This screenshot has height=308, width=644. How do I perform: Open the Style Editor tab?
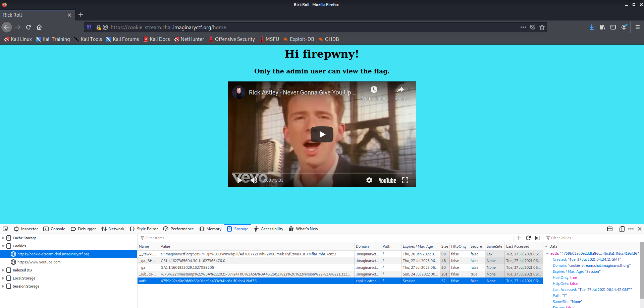click(144, 229)
